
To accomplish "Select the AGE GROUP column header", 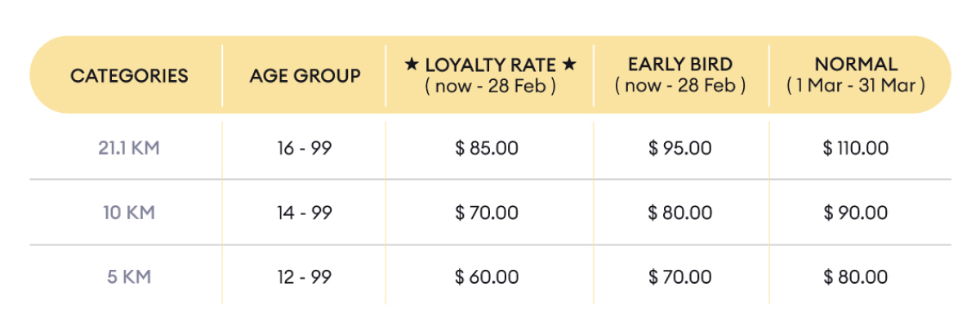I will point(305,76).
